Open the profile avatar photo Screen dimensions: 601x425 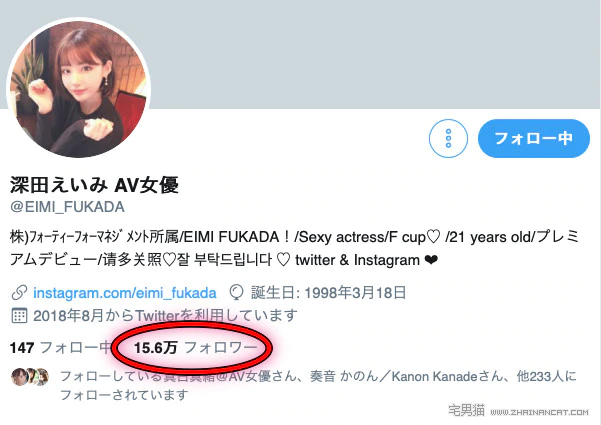click(x=79, y=89)
